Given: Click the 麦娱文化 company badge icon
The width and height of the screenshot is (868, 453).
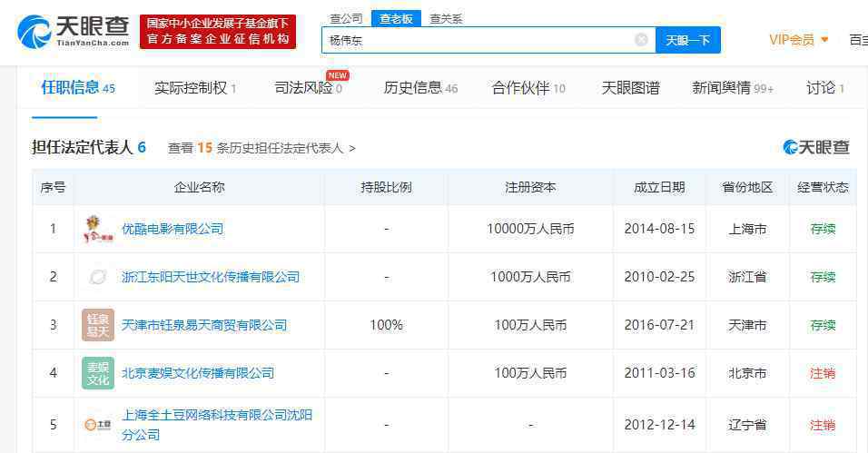Looking at the screenshot, I should click(x=98, y=373).
